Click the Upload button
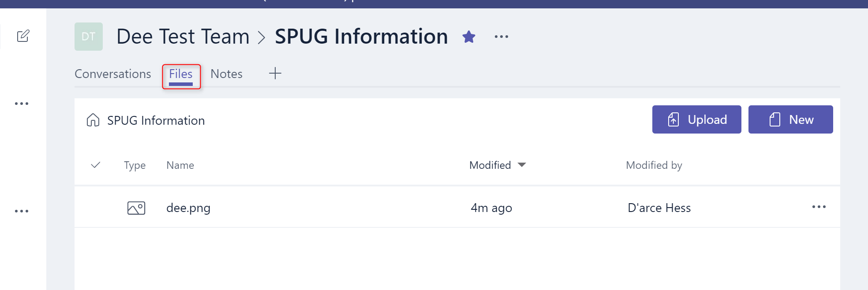868x290 pixels. tap(697, 119)
